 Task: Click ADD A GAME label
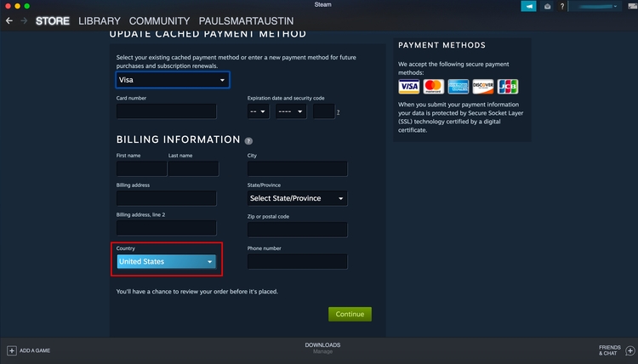coord(35,350)
